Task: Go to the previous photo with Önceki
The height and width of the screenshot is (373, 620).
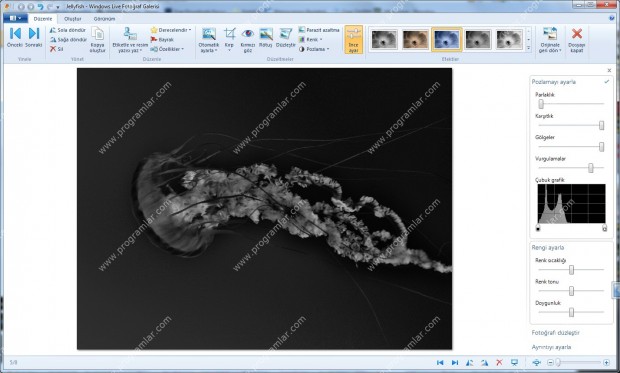Action: pos(15,37)
